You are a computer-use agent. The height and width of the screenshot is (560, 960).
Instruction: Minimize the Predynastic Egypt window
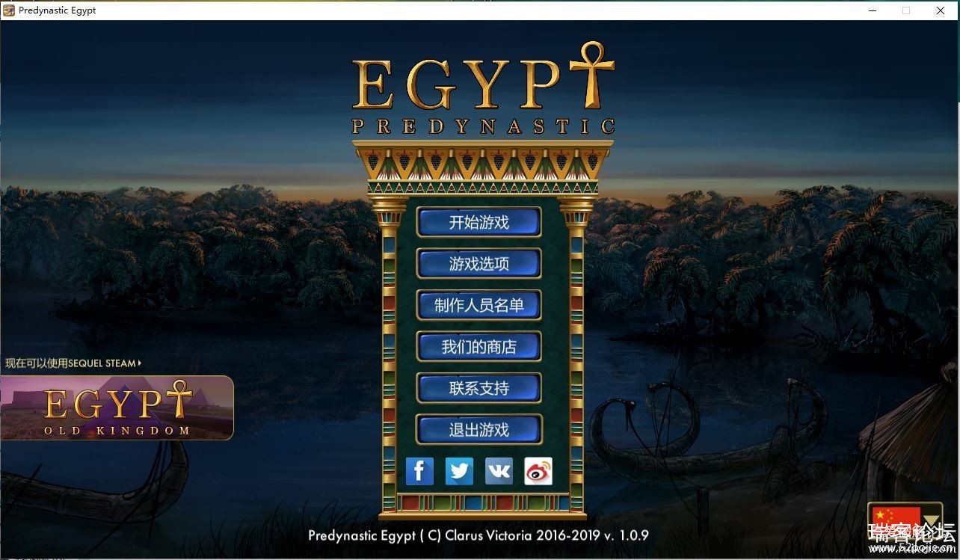point(872,10)
